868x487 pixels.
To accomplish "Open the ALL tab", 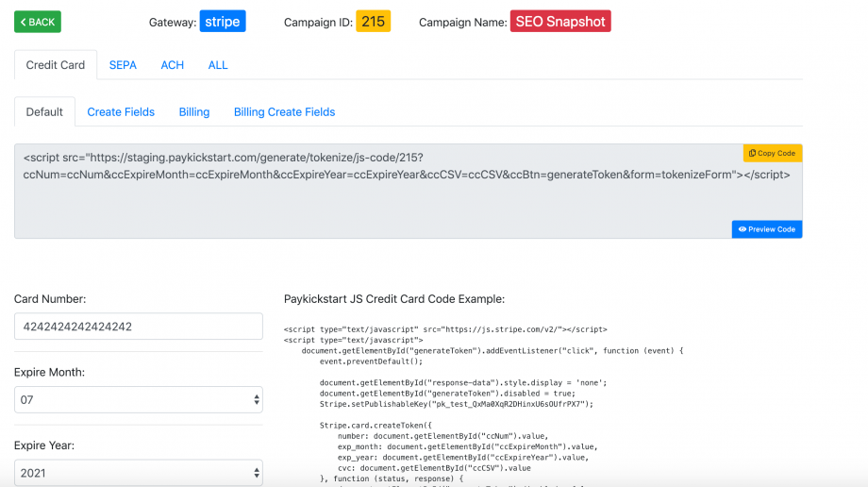I will [x=218, y=65].
